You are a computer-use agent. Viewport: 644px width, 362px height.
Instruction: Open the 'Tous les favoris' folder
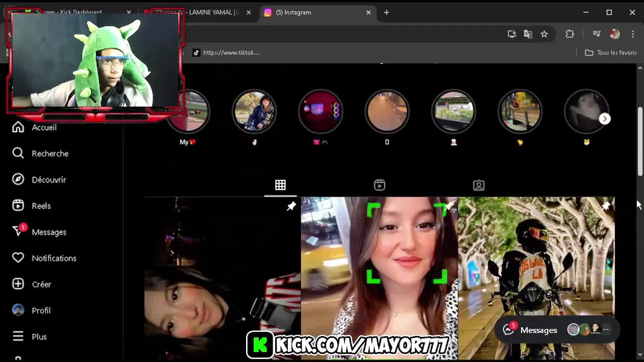[611, 52]
